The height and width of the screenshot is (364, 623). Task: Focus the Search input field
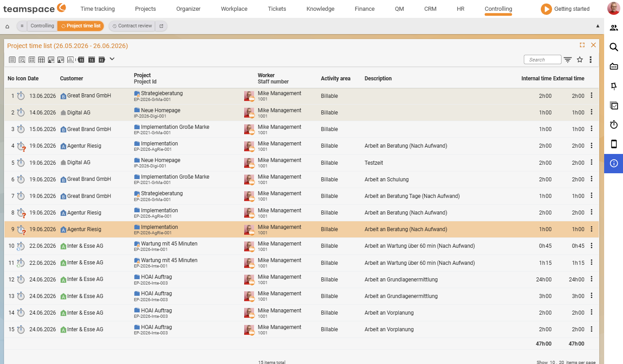click(542, 60)
